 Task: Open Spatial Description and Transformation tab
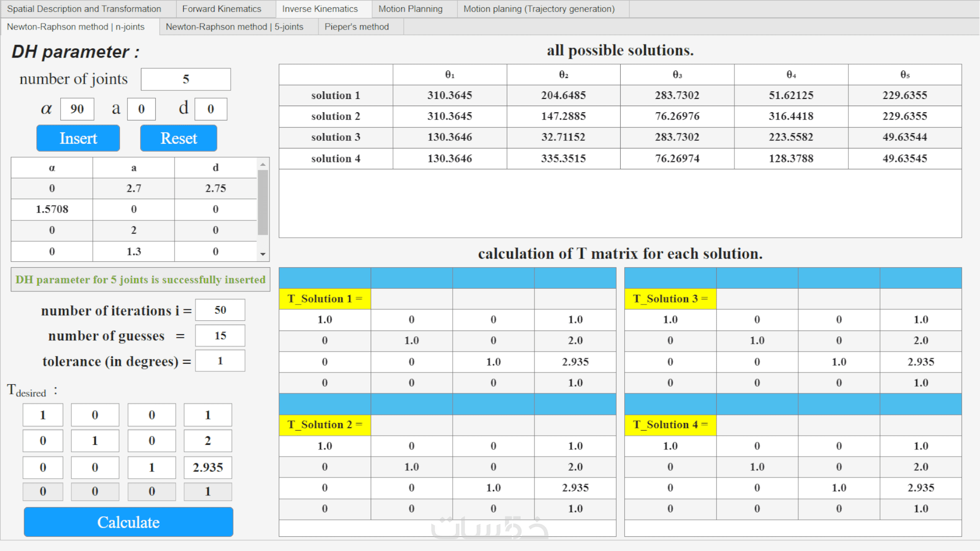(84, 9)
